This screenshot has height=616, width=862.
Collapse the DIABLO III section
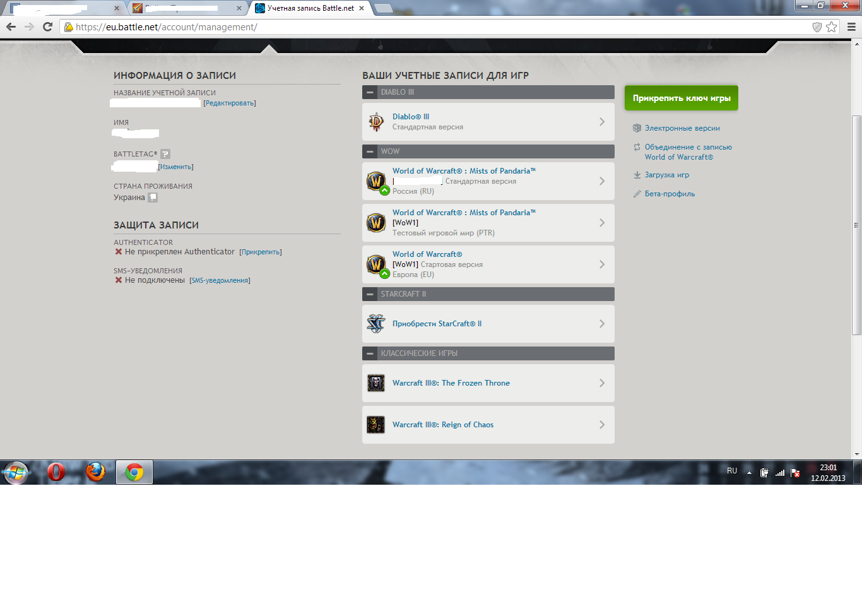370,92
